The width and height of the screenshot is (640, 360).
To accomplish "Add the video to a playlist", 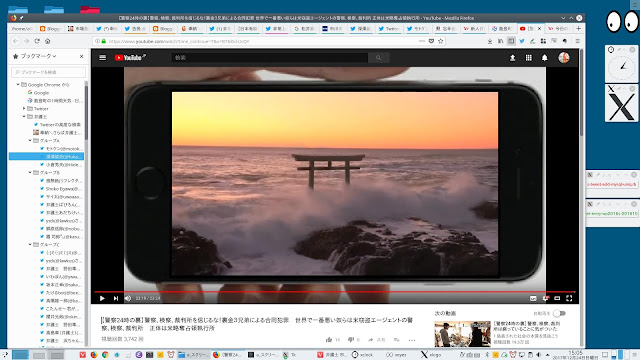I will pyautogui.click(x=396, y=339).
